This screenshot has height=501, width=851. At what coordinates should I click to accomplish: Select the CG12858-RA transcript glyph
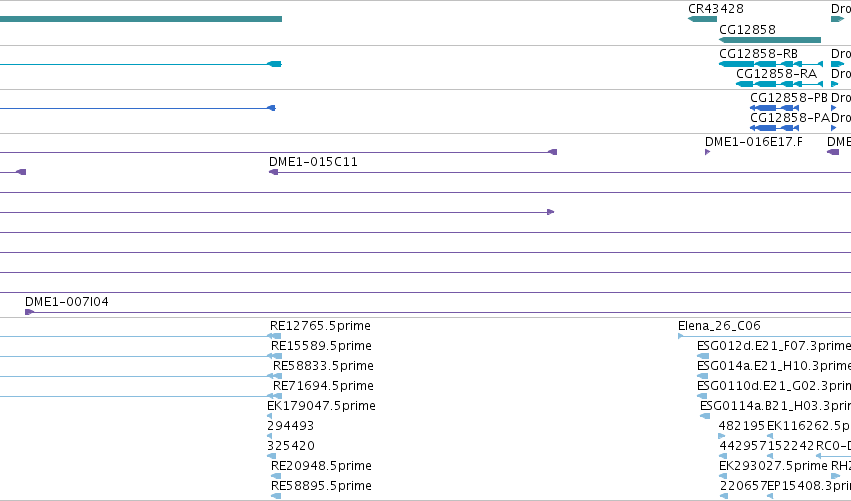(779, 84)
